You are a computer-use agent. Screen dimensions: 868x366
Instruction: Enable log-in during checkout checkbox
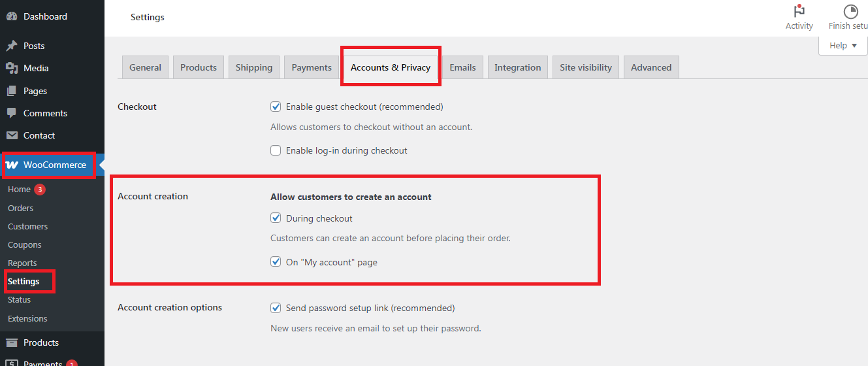click(276, 150)
